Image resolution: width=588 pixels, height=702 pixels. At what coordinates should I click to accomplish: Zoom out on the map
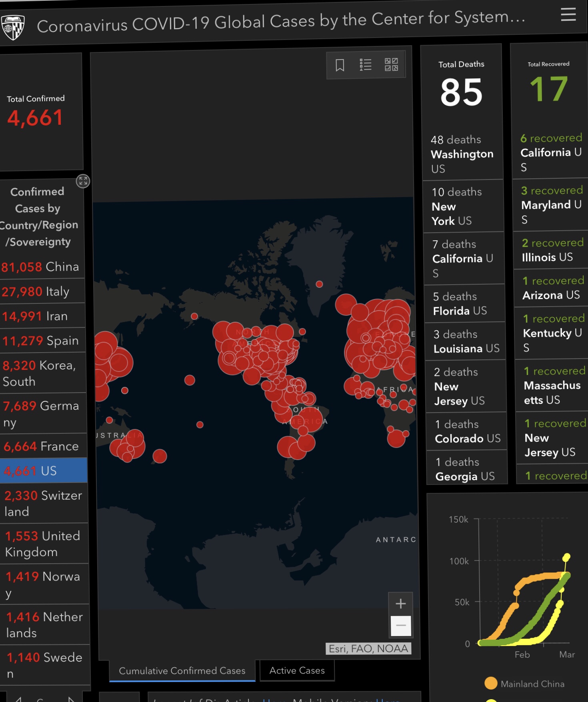pyautogui.click(x=401, y=626)
